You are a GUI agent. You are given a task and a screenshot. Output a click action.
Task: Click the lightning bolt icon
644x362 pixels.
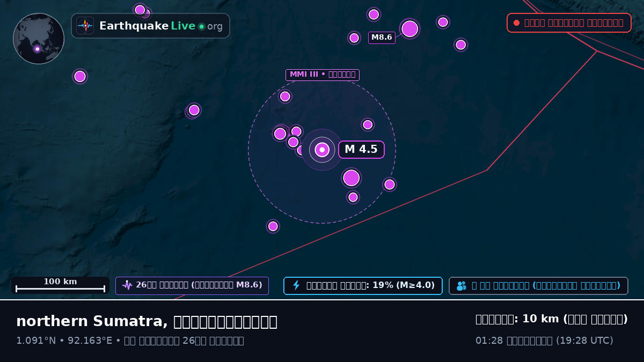296,285
